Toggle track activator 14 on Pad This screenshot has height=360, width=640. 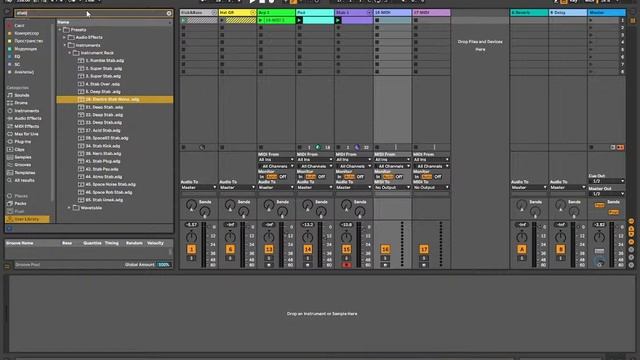(x=308, y=249)
